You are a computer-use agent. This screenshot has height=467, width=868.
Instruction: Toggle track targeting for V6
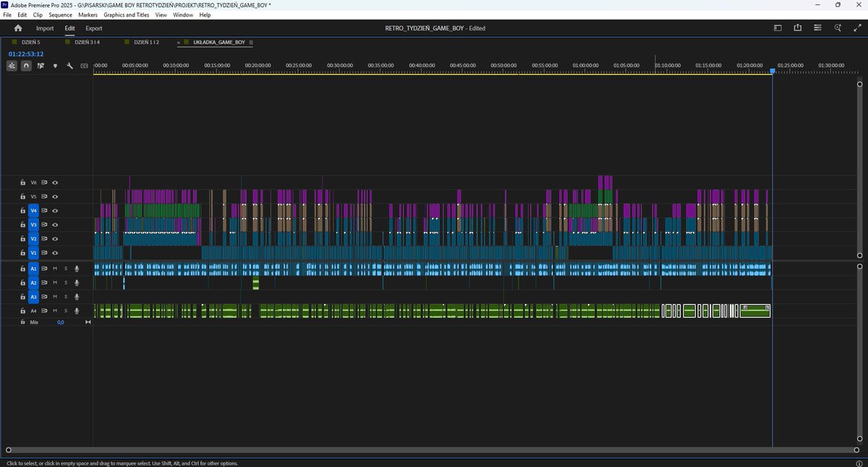(x=33, y=182)
